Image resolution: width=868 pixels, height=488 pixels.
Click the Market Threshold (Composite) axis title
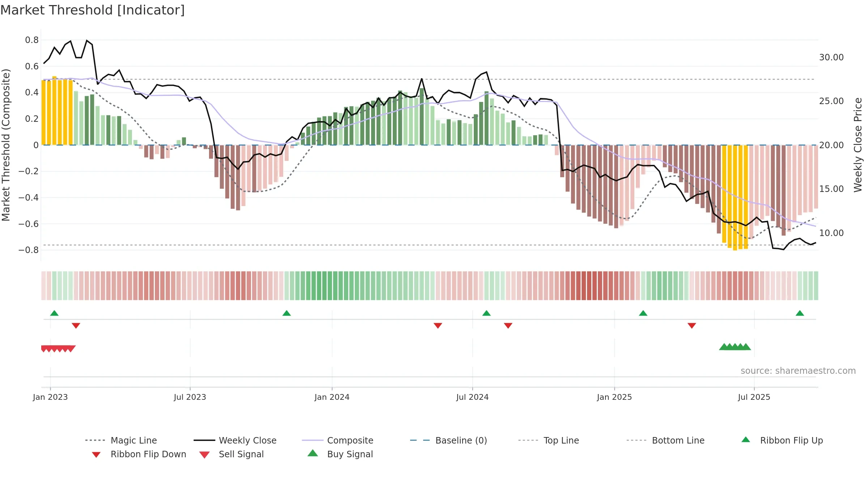point(6,145)
